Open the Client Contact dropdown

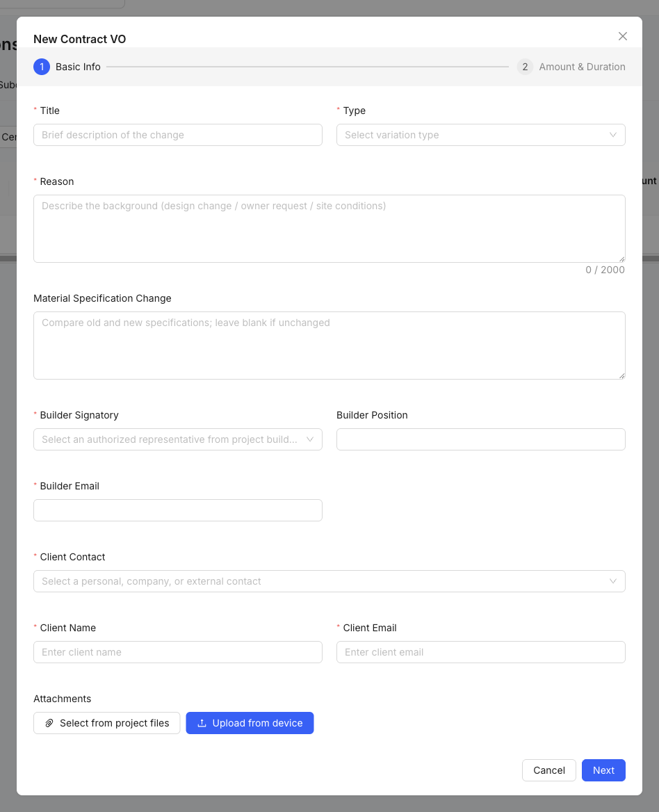[x=329, y=582]
